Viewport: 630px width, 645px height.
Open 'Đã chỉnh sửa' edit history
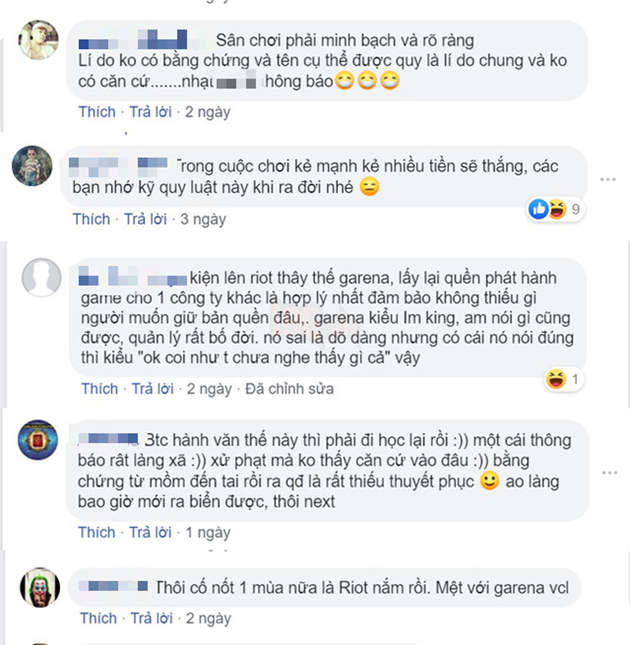[290, 388]
